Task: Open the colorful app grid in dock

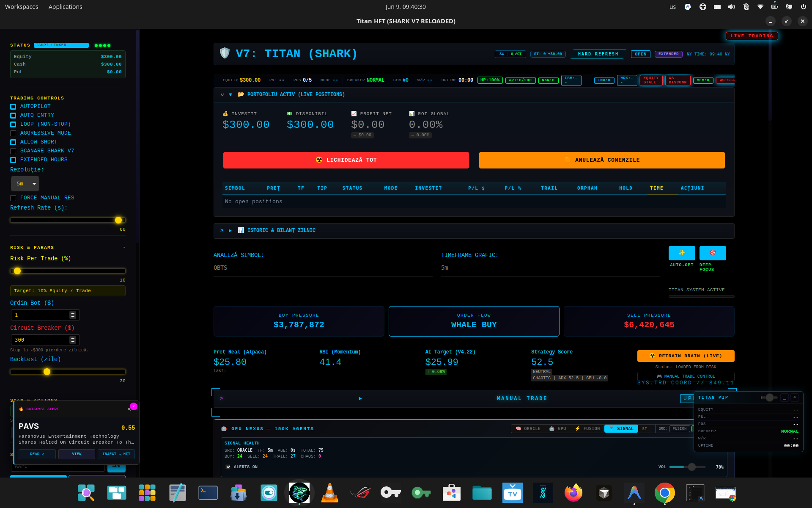Action: pos(147,493)
